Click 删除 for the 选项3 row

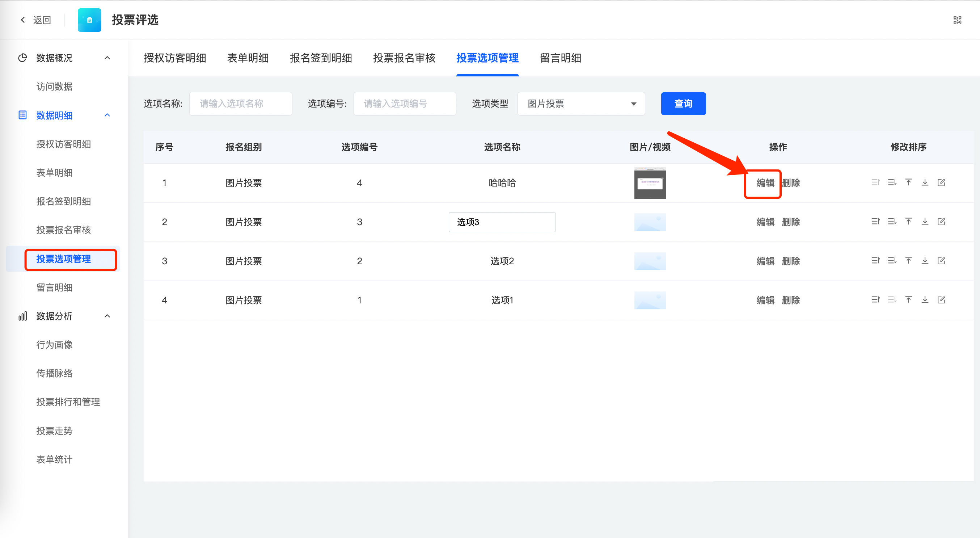791,222
